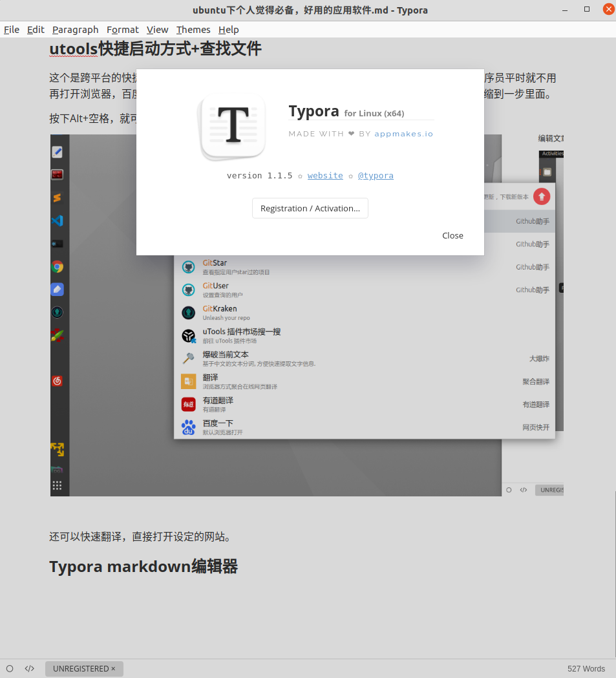Click the Registration / Activation button
616x678 pixels.
[310, 208]
